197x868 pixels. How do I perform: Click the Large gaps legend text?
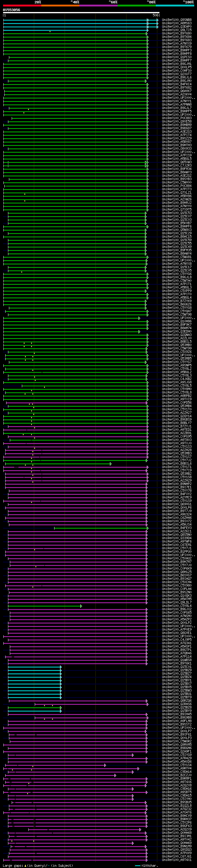[x=38, y=865]
